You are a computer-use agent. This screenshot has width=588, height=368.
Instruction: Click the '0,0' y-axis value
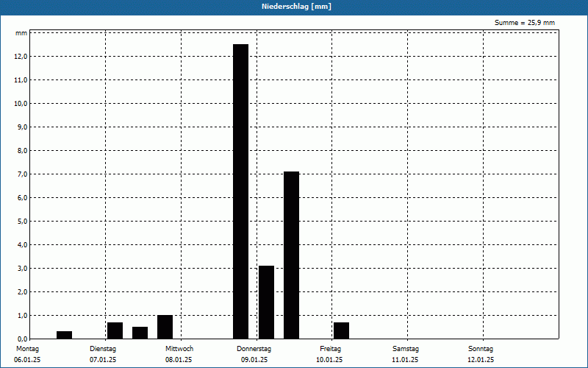click(22, 339)
